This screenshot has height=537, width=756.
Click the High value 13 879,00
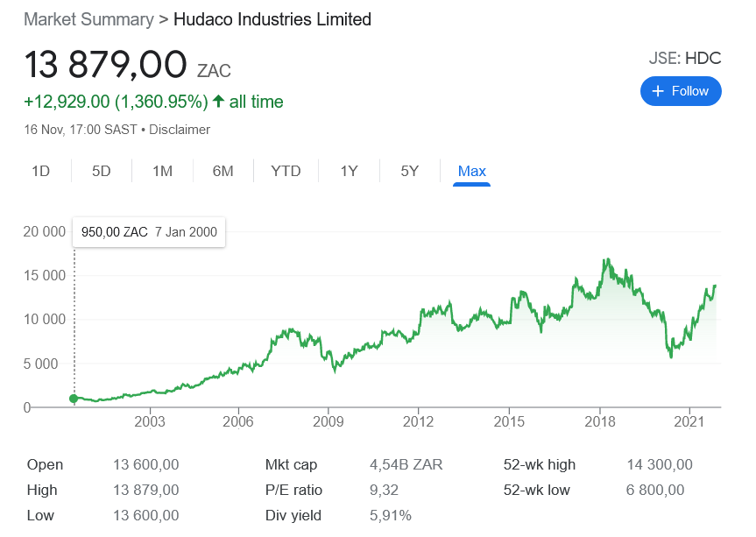tap(146, 491)
